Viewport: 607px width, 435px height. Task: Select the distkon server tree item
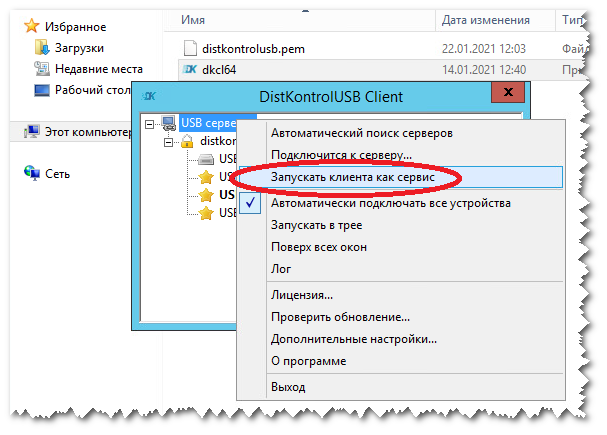pos(218,141)
